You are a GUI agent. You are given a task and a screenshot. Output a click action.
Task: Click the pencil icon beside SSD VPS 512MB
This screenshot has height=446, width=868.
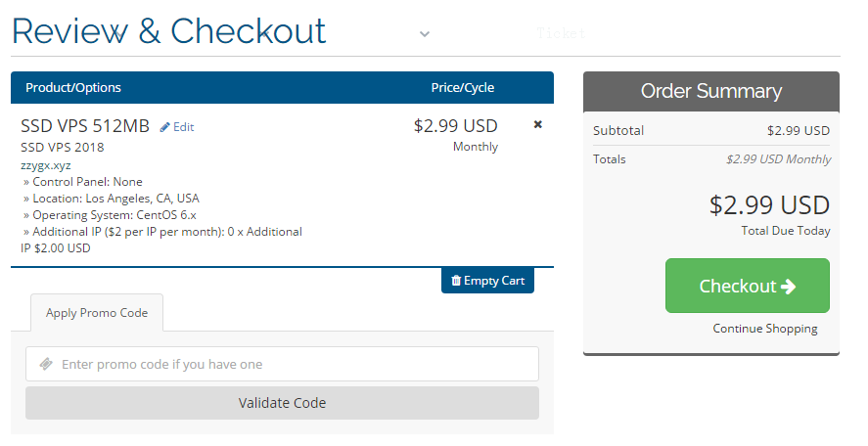(164, 127)
